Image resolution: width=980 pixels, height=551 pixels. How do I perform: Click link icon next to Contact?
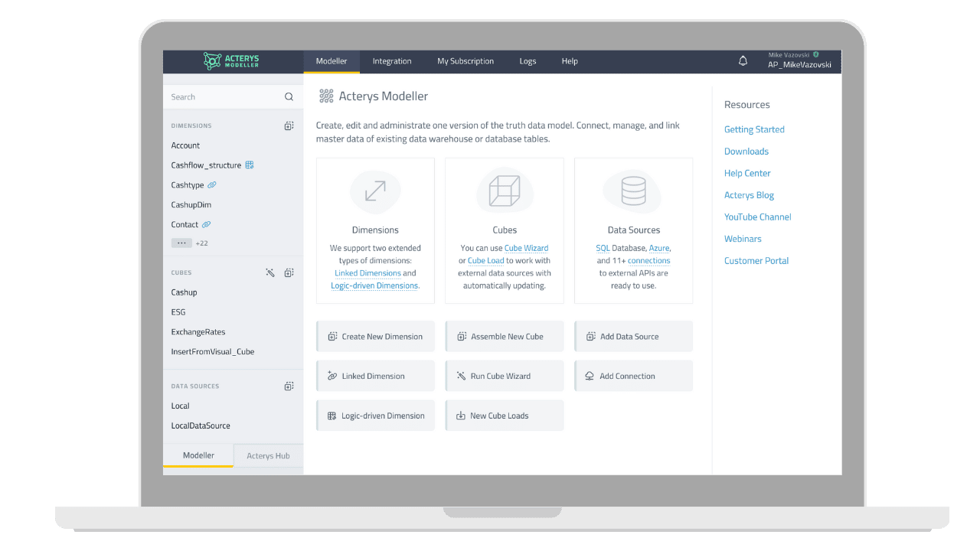pos(206,225)
